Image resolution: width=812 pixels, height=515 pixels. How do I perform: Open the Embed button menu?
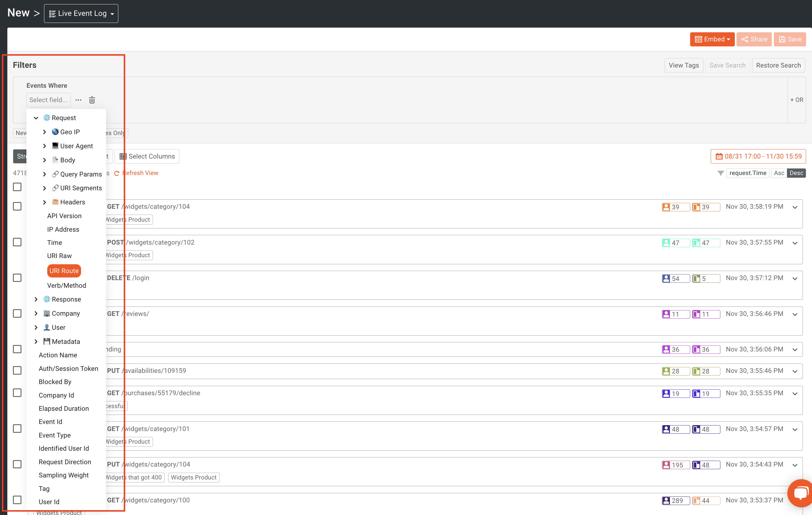(712, 39)
